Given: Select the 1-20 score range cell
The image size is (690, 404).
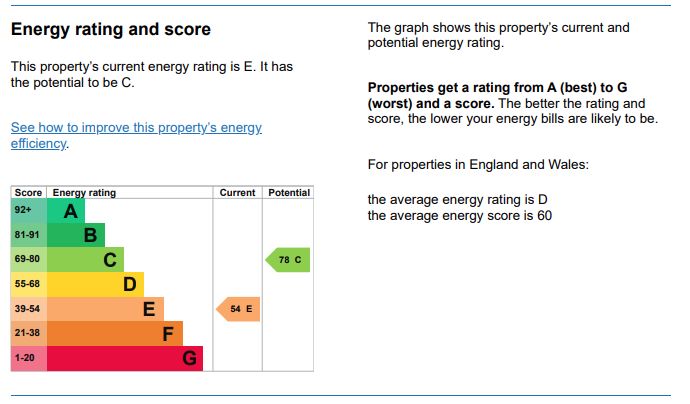Looking at the screenshot, I should (29, 358).
